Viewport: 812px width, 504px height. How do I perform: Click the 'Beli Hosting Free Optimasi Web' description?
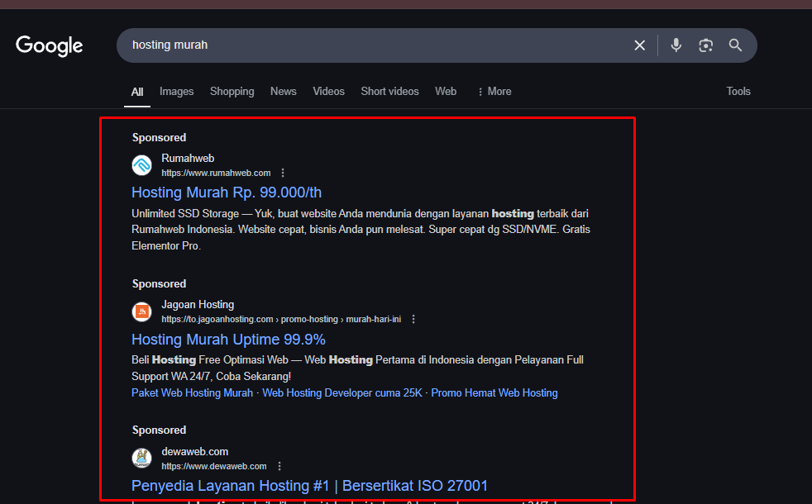pos(357,368)
